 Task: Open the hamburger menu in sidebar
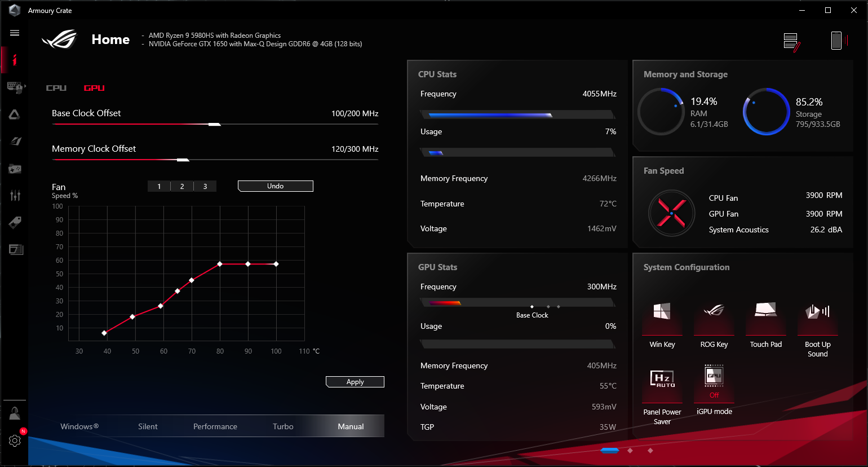click(x=15, y=33)
